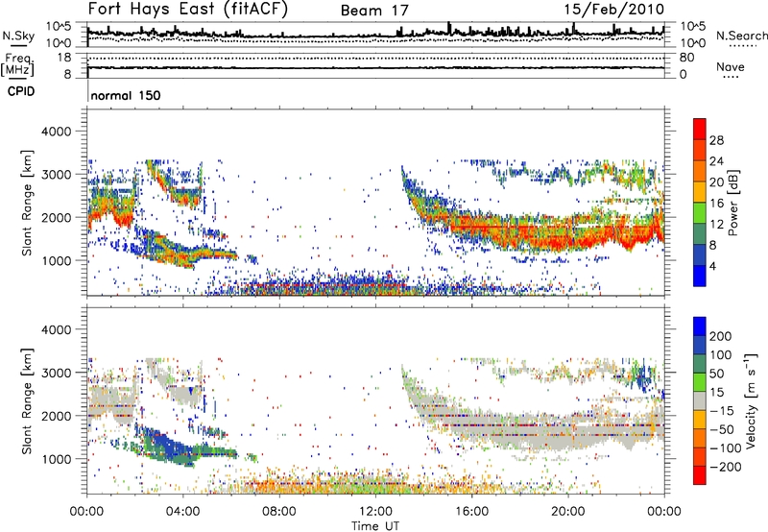Click the 'Slant Range [km]' label of power panel
This screenshot has height=532, width=768.
tap(27, 203)
